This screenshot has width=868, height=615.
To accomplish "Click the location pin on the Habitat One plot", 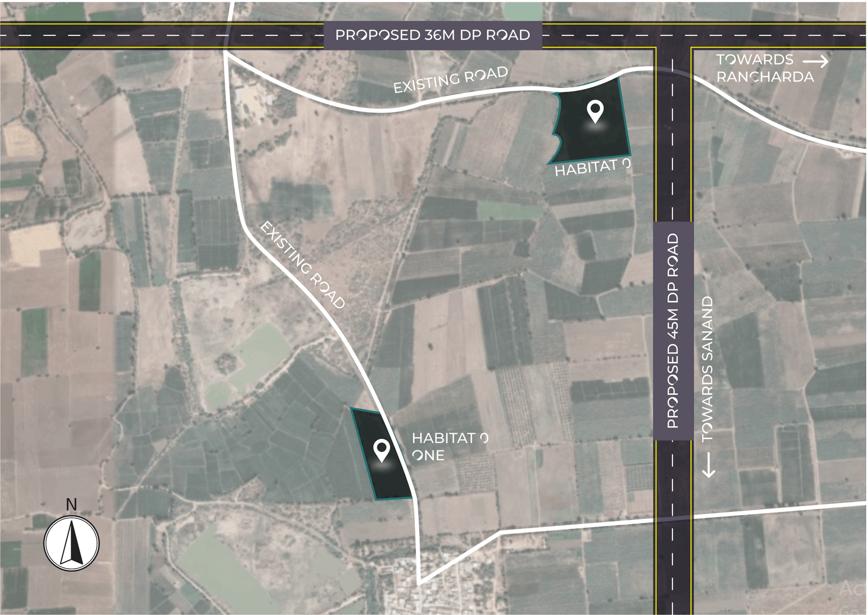I will (381, 449).
